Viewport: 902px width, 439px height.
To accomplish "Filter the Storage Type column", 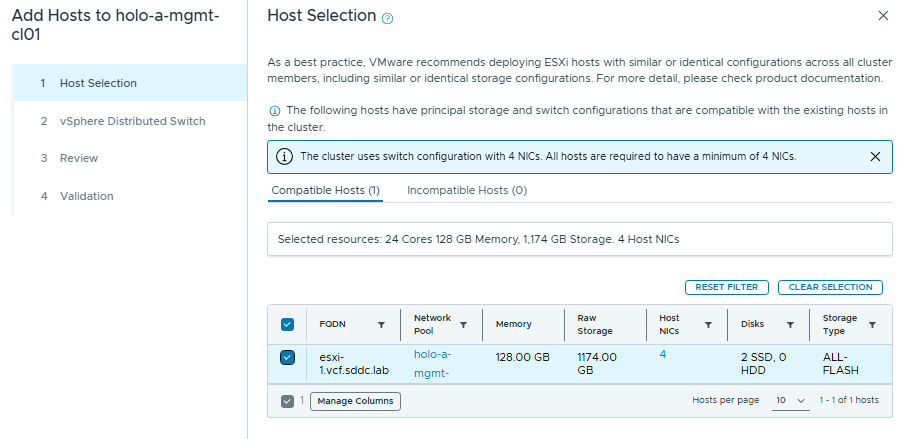I will pos(872,325).
